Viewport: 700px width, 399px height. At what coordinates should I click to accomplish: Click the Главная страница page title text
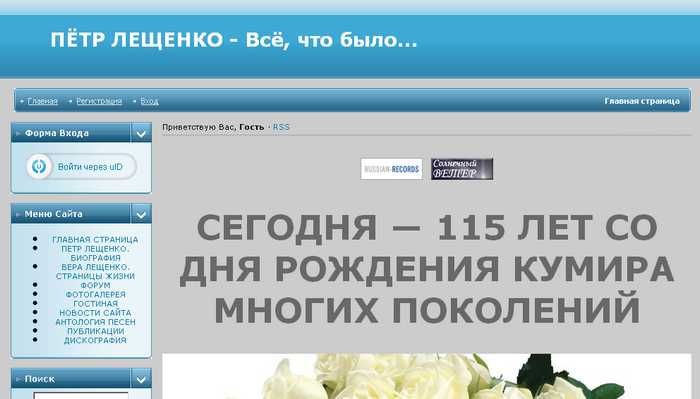(642, 101)
